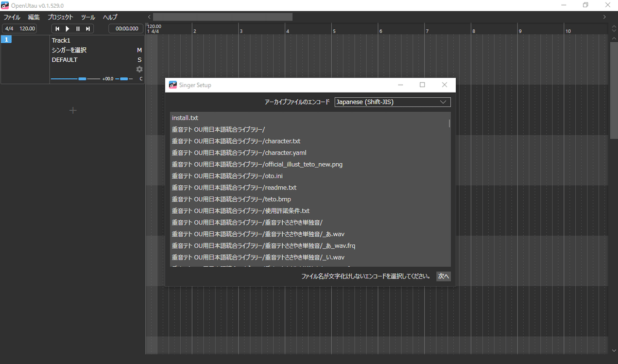Open the ツール menu

point(88,17)
